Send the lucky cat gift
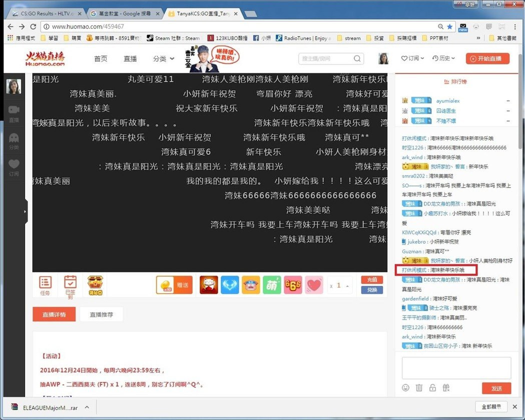 pos(209,285)
